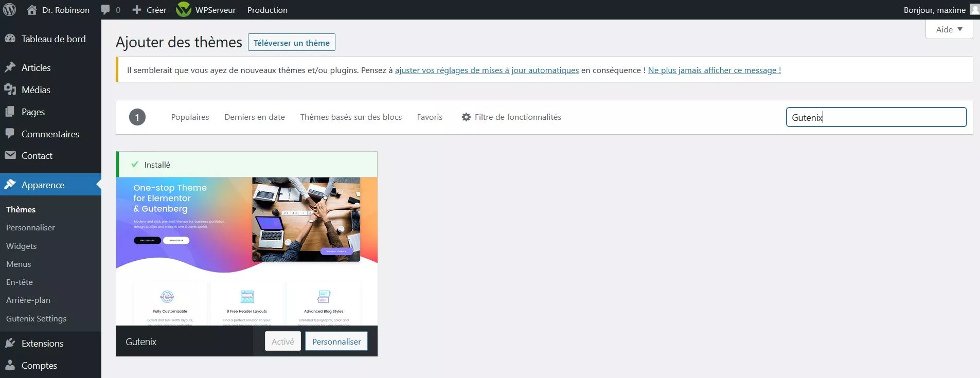
Task: Click the Gutenix theme name text
Action: (141, 341)
